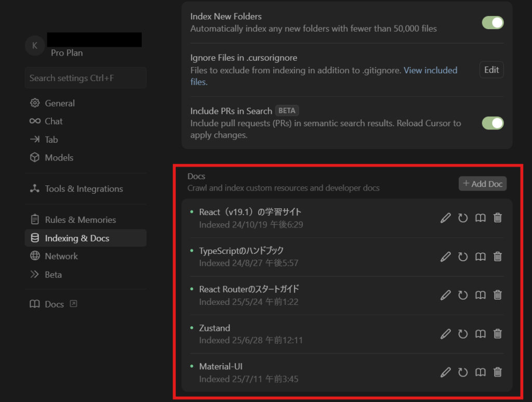The width and height of the screenshot is (532, 402).
Task: Edit the React Router doc entry
Action: 445,295
